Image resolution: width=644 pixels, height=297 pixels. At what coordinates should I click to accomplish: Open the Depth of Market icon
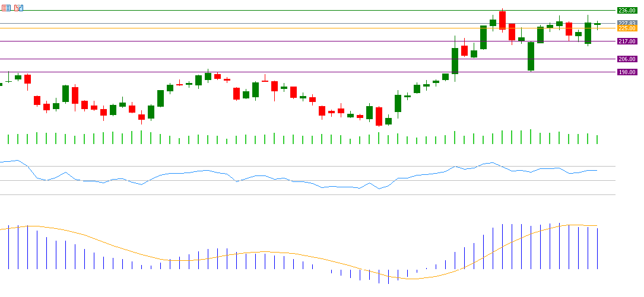(x=18, y=8)
